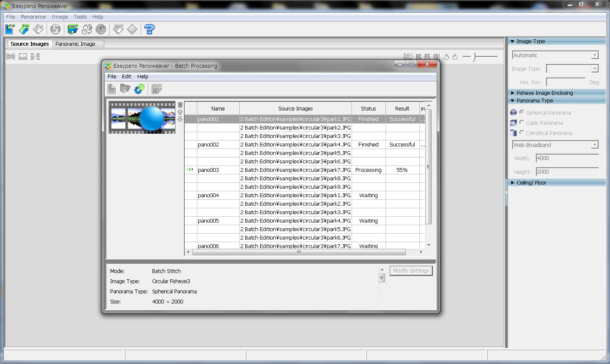Expand the Fisheye Image Enclosing section

coord(513,93)
